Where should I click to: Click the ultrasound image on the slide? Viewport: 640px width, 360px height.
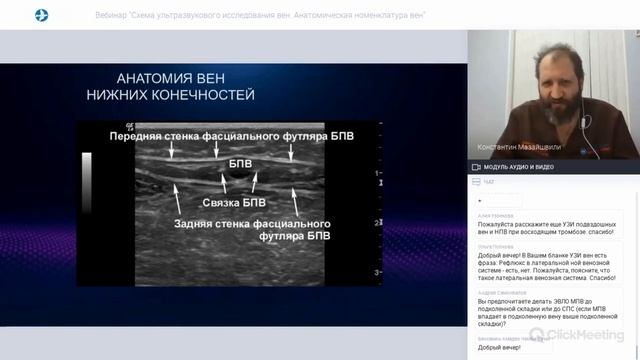click(x=230, y=204)
